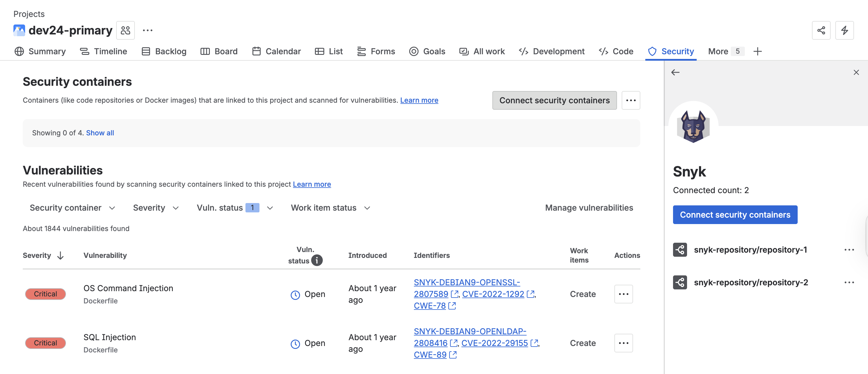Open the Summary view icon
This screenshot has height=374, width=868.
click(19, 51)
